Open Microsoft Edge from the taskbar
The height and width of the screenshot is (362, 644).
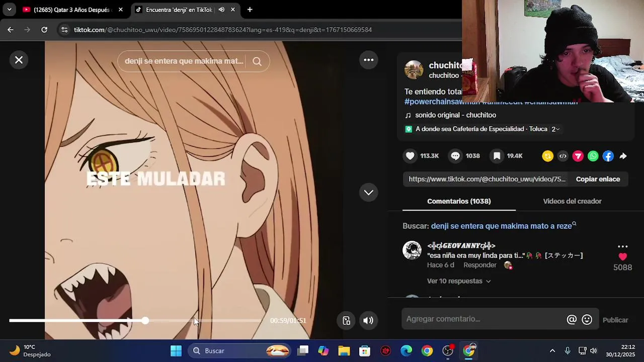point(406,351)
